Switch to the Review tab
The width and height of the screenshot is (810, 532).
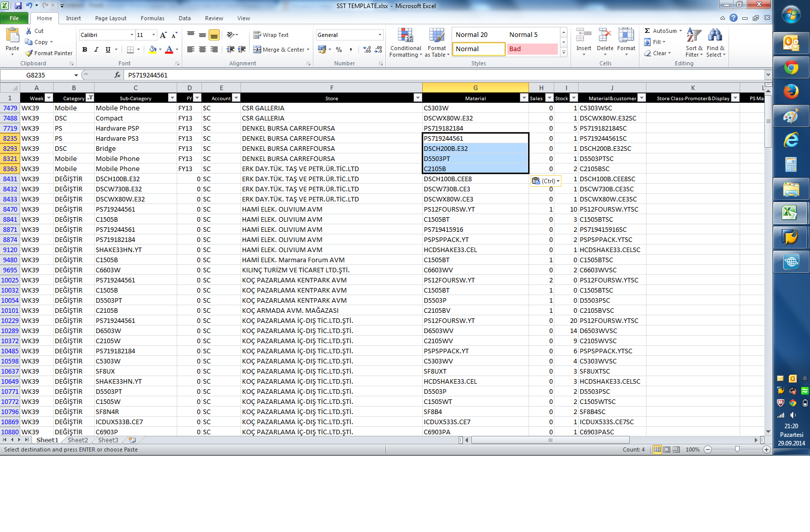(214, 18)
